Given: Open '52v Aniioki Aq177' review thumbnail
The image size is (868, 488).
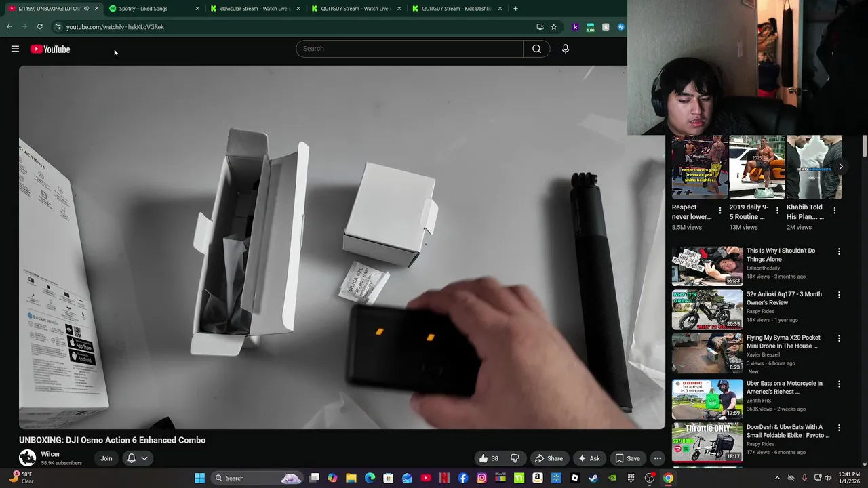Looking at the screenshot, I should tap(707, 310).
